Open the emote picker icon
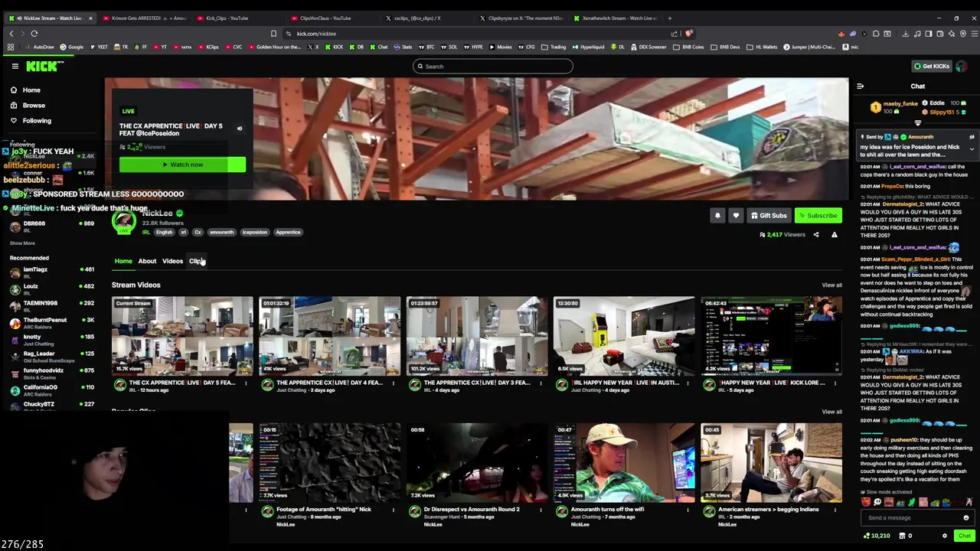980x551 pixels. (x=965, y=518)
